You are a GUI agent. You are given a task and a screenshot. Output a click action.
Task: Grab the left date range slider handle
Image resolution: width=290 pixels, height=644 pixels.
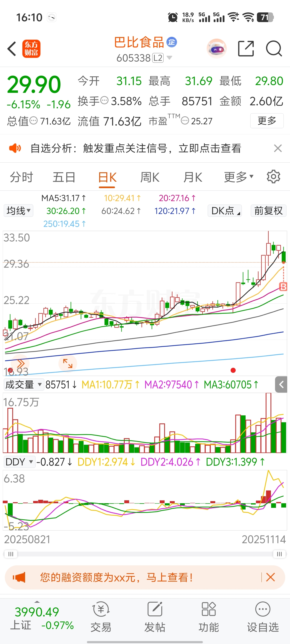pos(11,554)
